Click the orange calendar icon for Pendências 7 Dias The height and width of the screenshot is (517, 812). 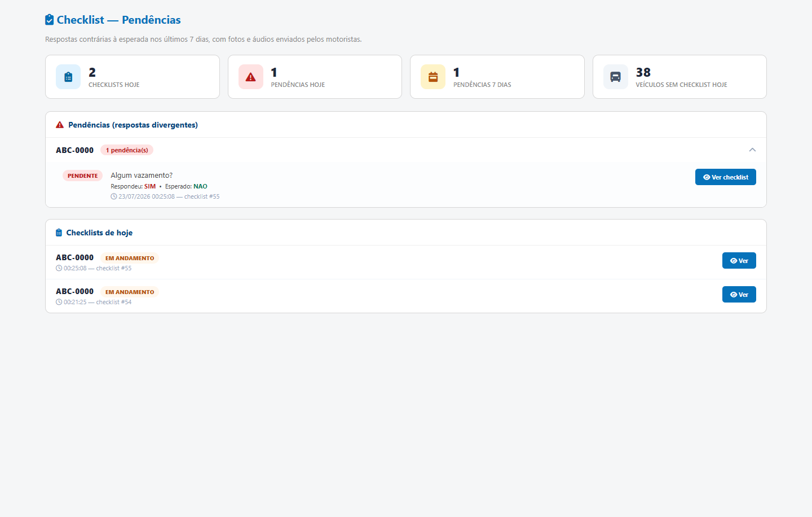click(433, 77)
